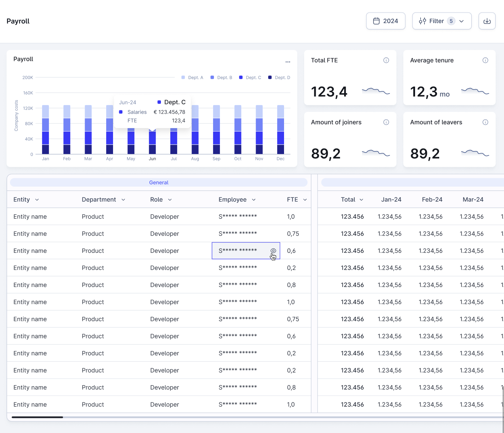Screen dimensions: 504x433
Task: Reveal the masked employee name via eye icon
Action: pos(273,251)
